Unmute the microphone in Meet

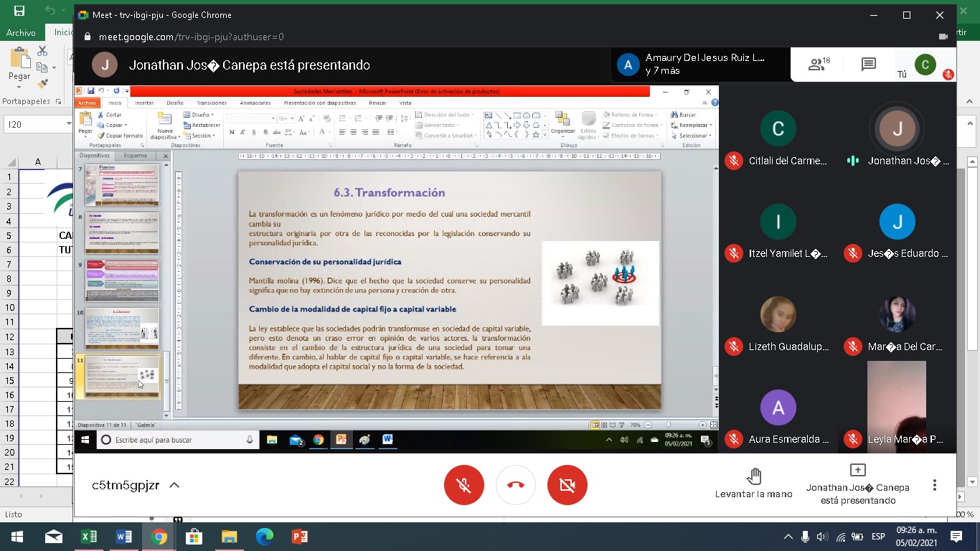pos(464,486)
